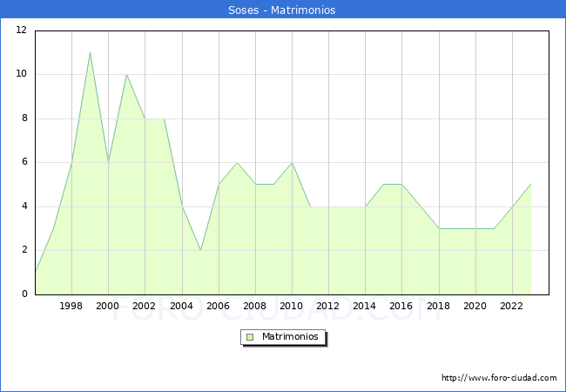Screen dimensions: 566x392
Task: Click the 2007 peak at value 6
Action: tap(237, 162)
